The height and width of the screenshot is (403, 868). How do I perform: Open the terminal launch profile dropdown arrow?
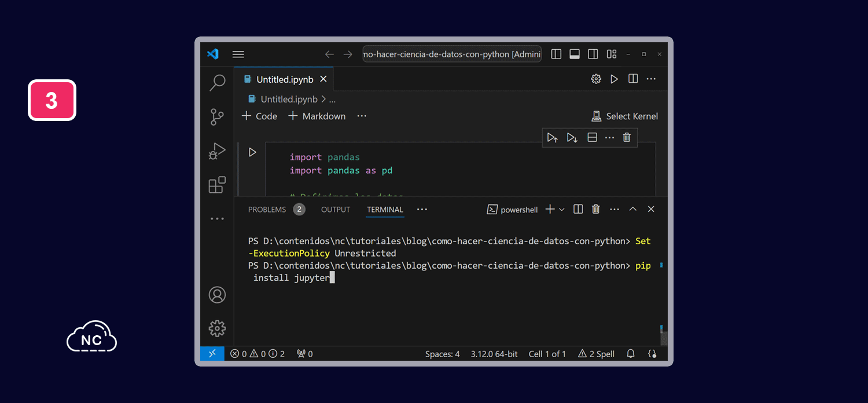pyautogui.click(x=561, y=210)
